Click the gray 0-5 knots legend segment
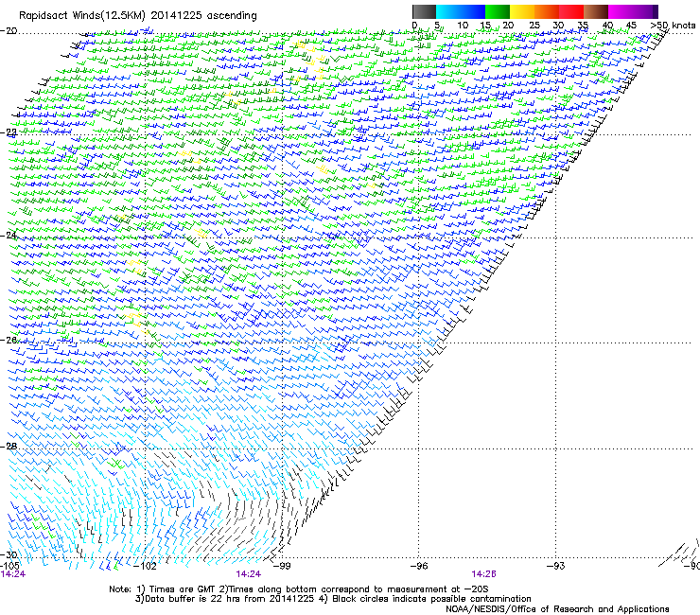The width and height of the screenshot is (700, 615). tap(424, 11)
